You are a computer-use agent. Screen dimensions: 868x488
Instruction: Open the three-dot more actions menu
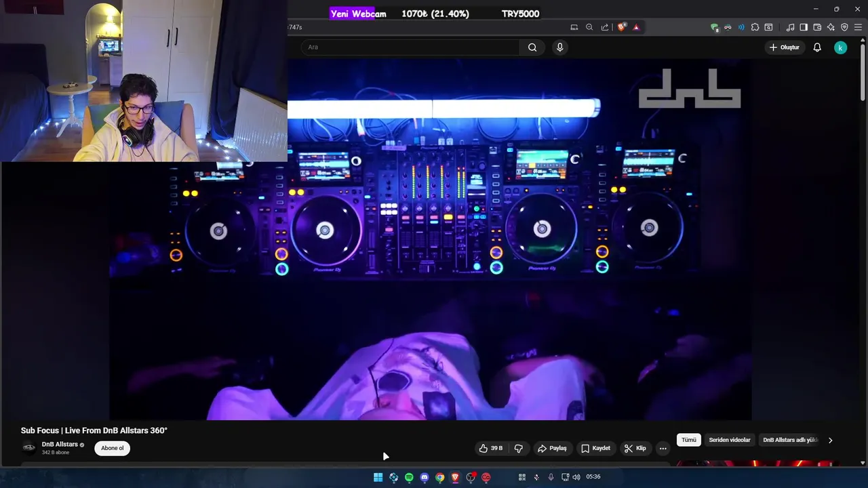coord(663,448)
